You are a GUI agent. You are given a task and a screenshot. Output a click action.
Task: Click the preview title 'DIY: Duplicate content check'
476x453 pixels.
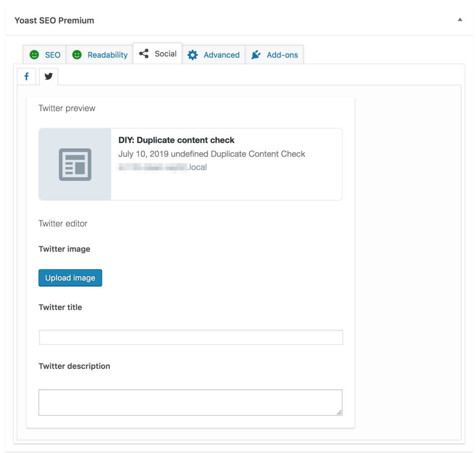coord(176,140)
